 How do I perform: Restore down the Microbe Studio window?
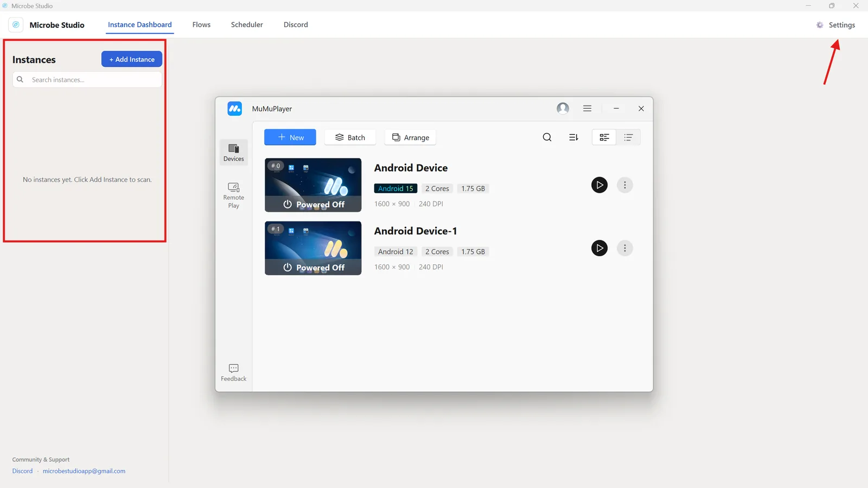click(x=832, y=5)
